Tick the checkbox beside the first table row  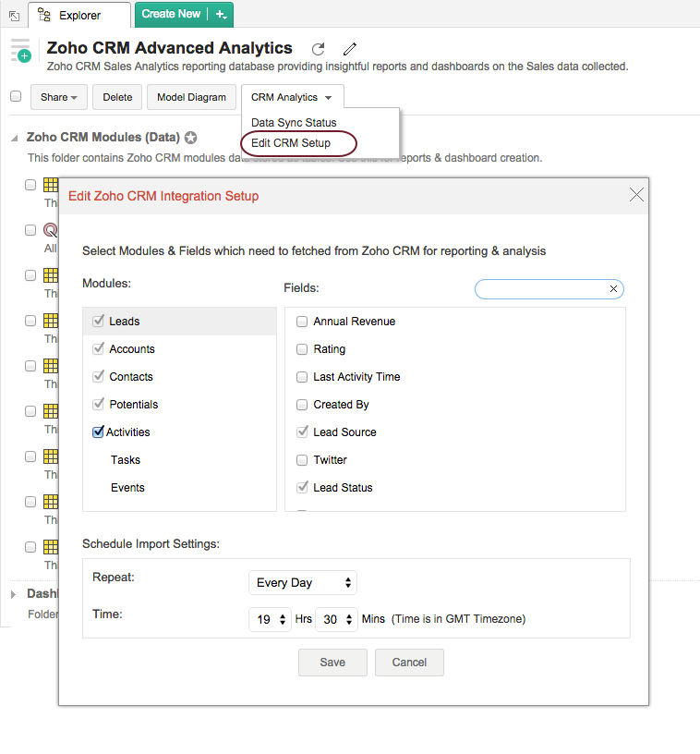tap(30, 185)
